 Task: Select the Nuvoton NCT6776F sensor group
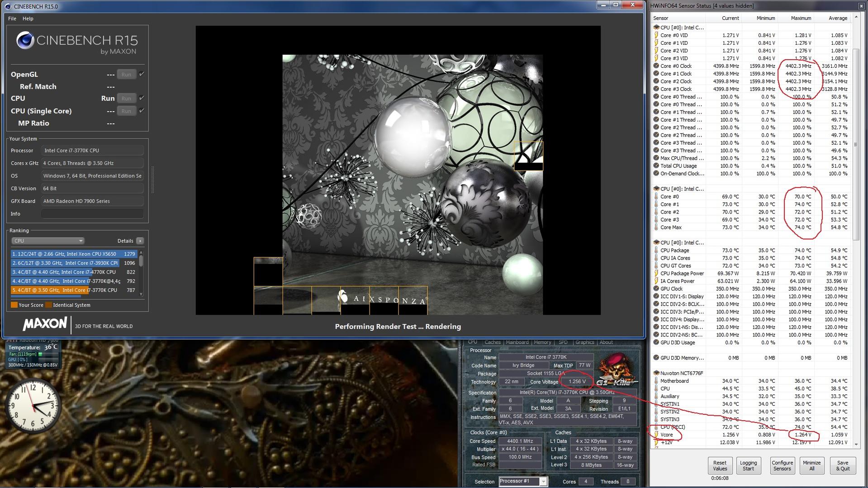click(x=682, y=374)
